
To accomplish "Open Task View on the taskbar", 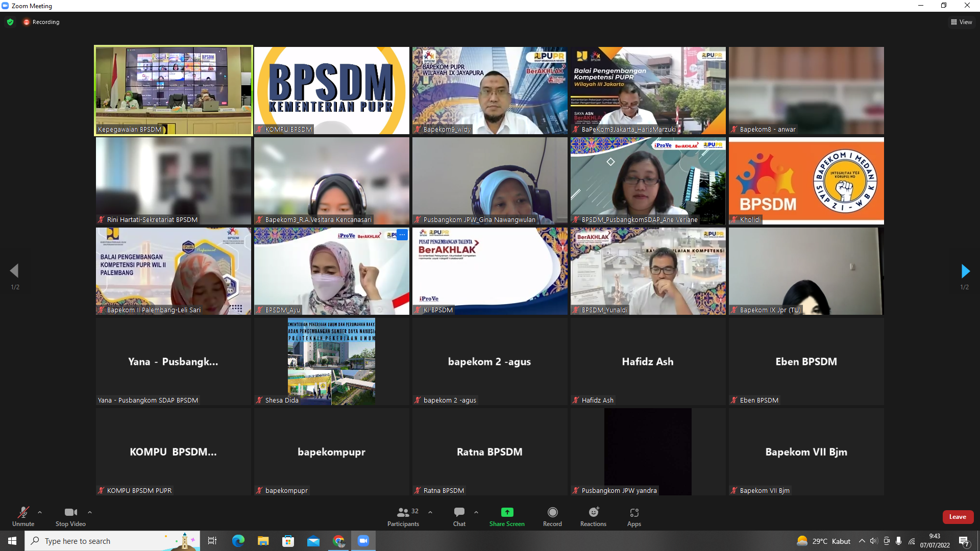I will pyautogui.click(x=212, y=541).
